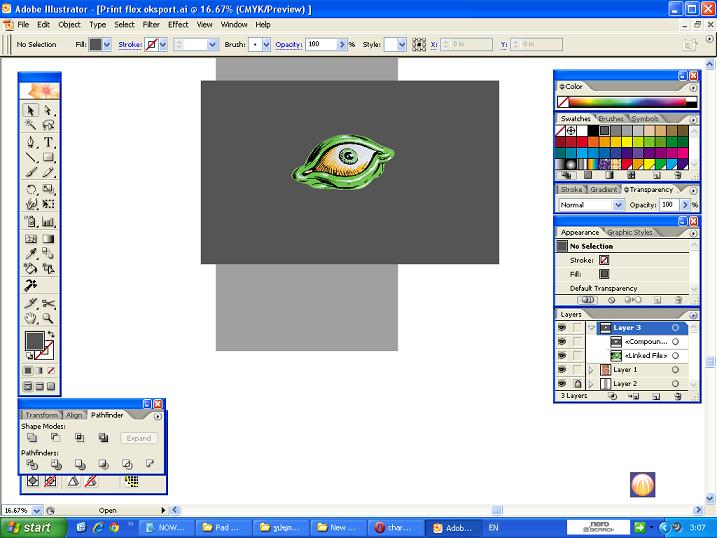Expand the Layer 2 disclosure triangle
Image resolution: width=717 pixels, height=538 pixels.
coord(591,384)
